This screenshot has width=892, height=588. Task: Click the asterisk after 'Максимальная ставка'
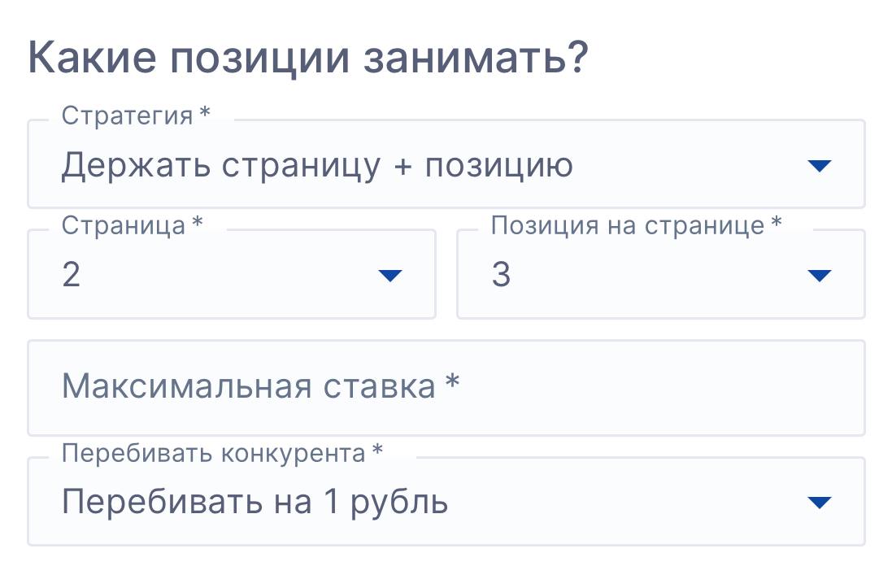(453, 384)
